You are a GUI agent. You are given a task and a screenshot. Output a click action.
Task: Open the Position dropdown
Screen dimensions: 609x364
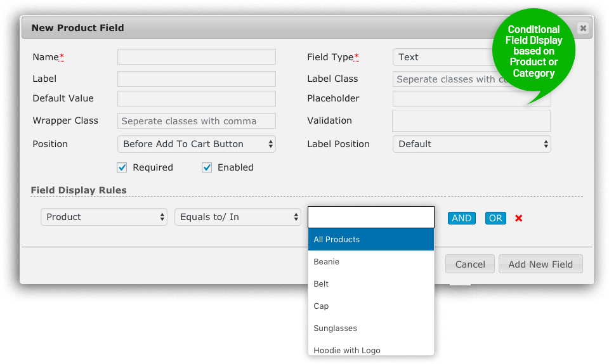tap(197, 144)
